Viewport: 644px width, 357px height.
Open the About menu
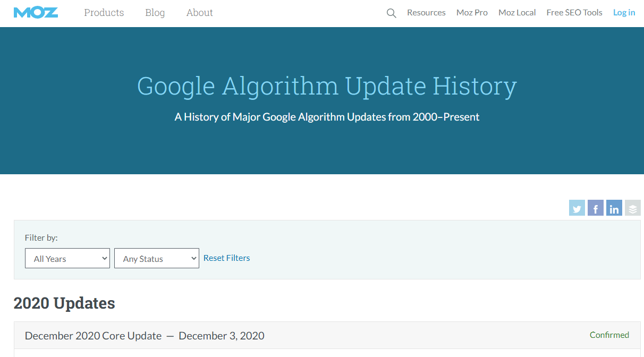(199, 13)
